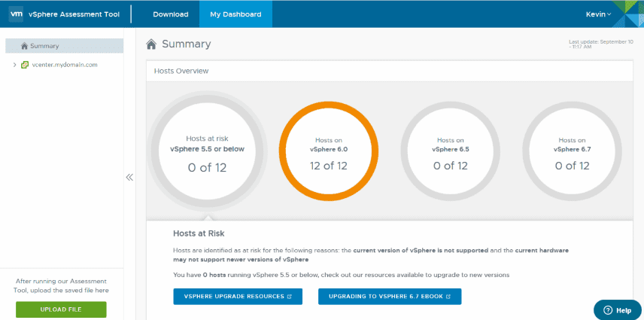Viewport: 644px width, 320px height.
Task: Click external link icon on vSphere 6.7 eBook
Action: 448,297
